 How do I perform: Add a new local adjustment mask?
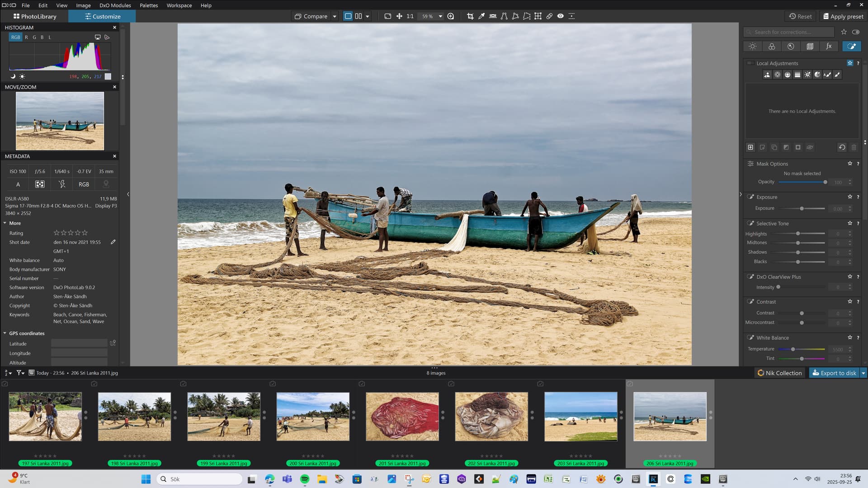(750, 147)
